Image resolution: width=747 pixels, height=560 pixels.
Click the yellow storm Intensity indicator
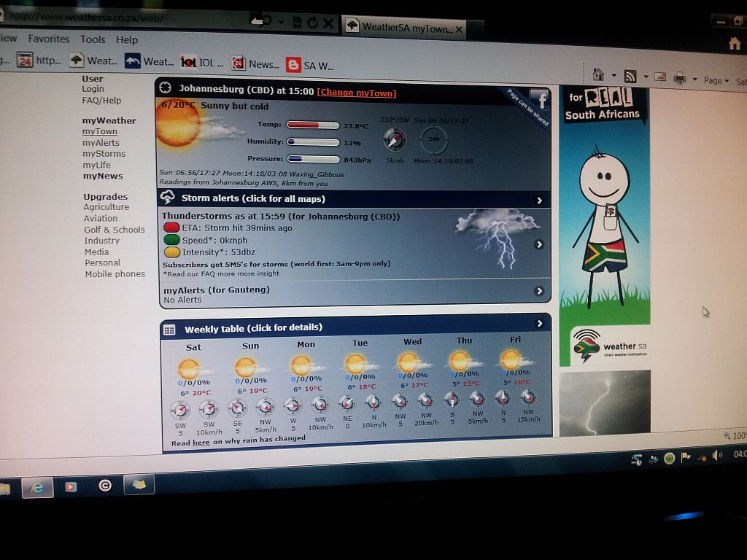click(x=172, y=252)
